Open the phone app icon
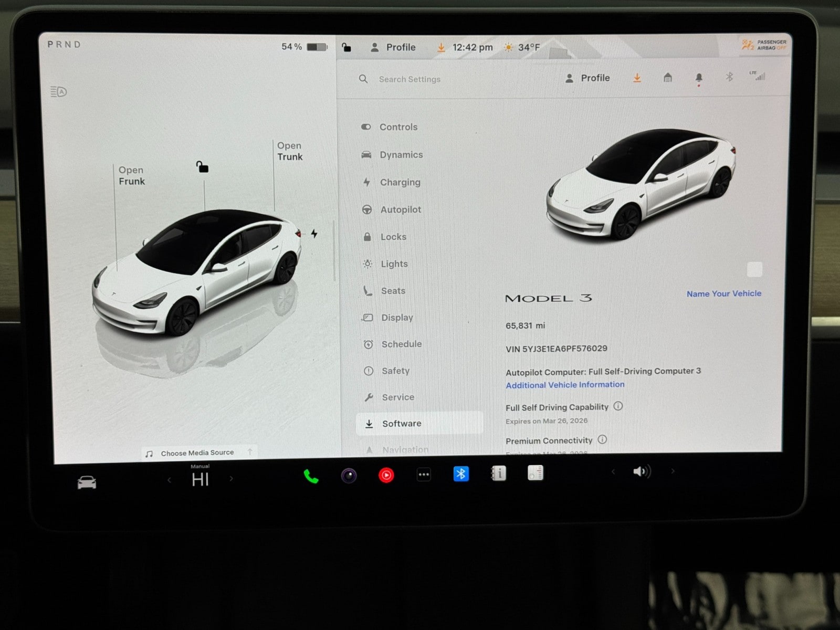 311,476
